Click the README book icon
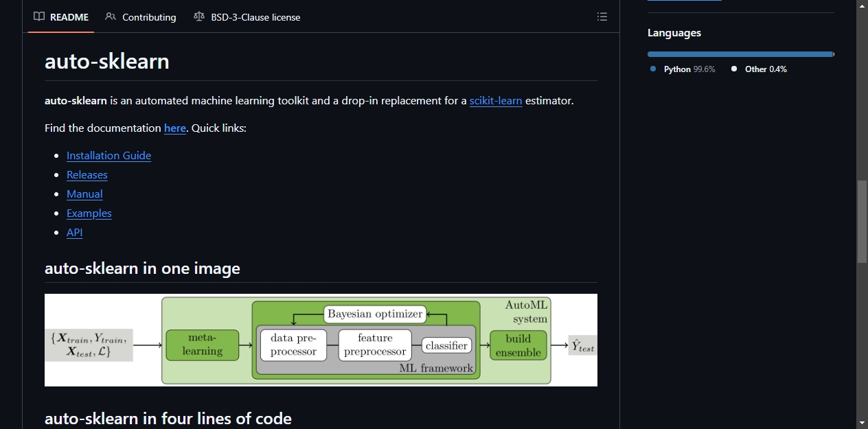This screenshot has height=429, width=868. [39, 17]
